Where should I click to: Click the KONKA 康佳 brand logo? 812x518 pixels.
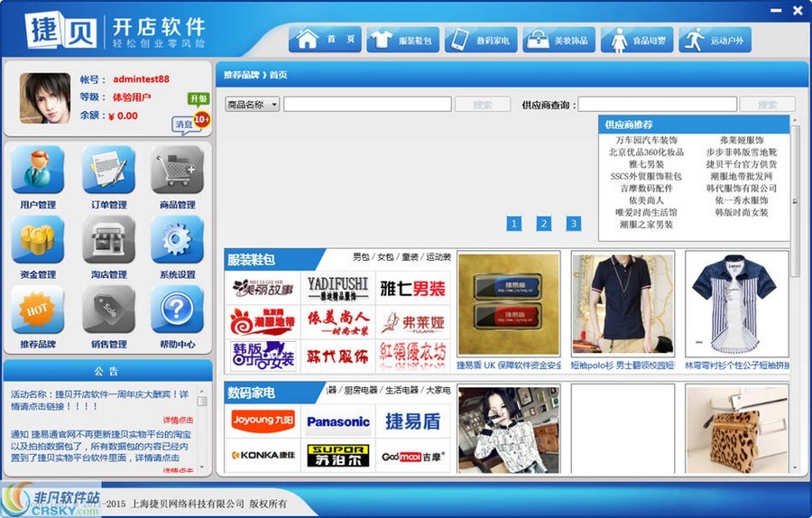click(263, 456)
